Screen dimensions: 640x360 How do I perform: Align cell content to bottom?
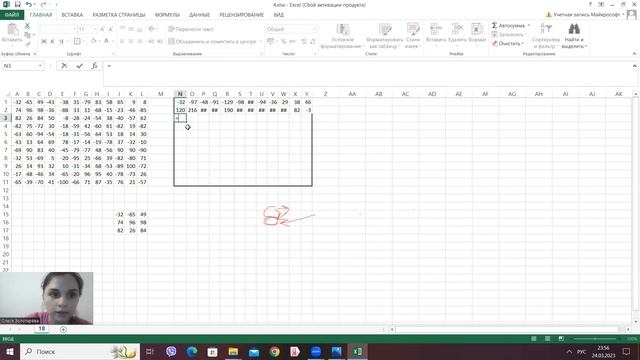pyautogui.click(x=140, y=29)
